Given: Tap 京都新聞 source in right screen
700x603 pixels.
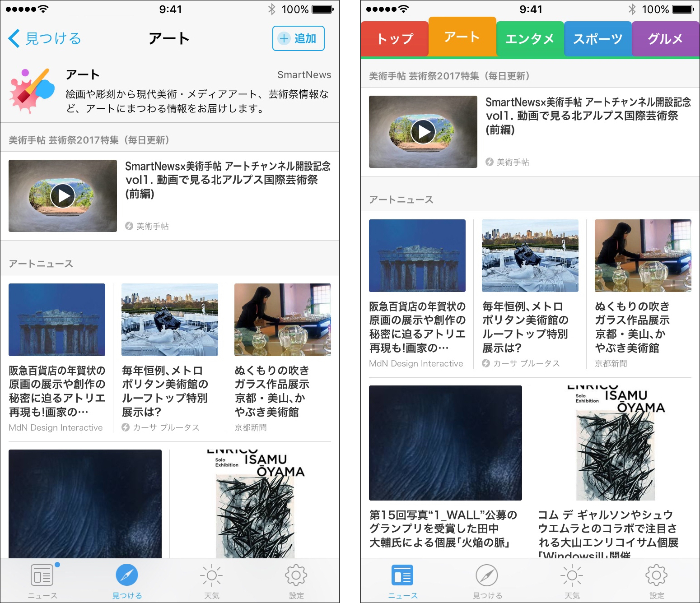Looking at the screenshot, I should point(611,363).
